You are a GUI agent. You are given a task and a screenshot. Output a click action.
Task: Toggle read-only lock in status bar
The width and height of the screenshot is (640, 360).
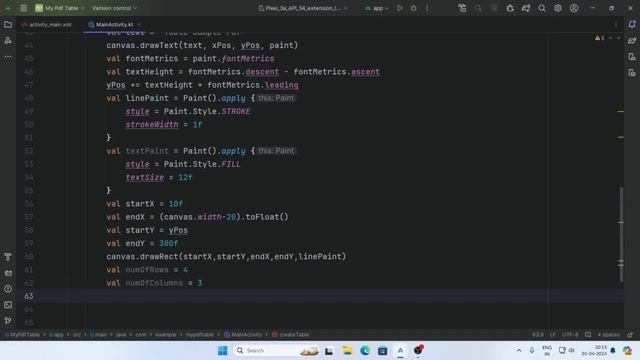[x=630, y=335]
